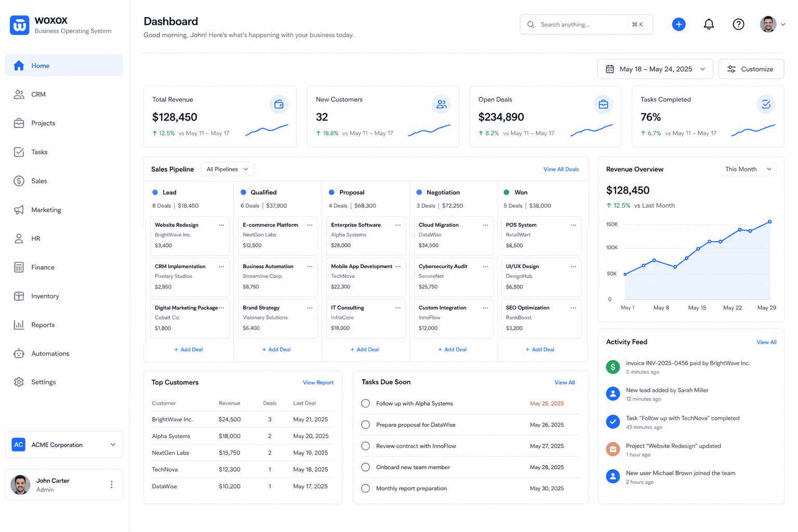The height and width of the screenshot is (532, 798).
Task: Click the Customize button
Action: (751, 69)
